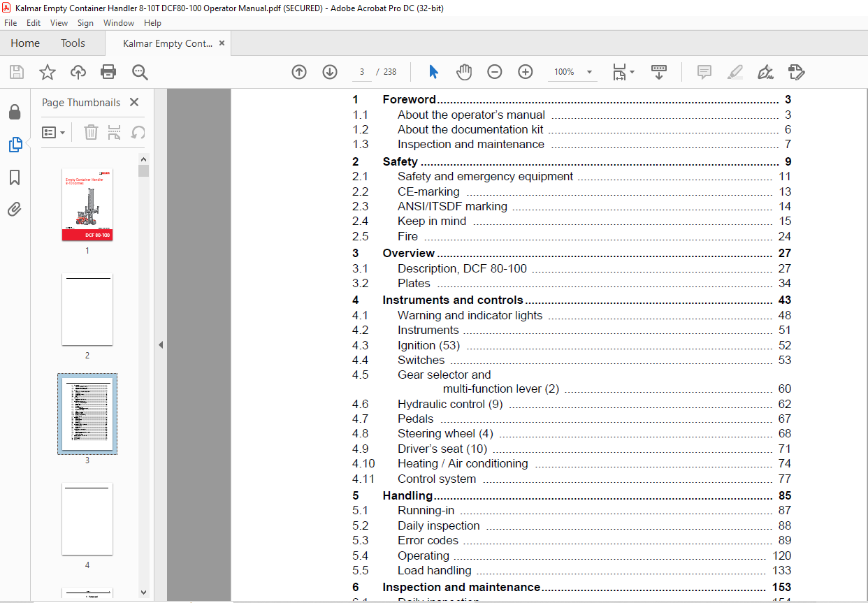Screen dimensions: 868x603
Task: Click the Heating / Air conditioning entry
Action: [x=463, y=463]
